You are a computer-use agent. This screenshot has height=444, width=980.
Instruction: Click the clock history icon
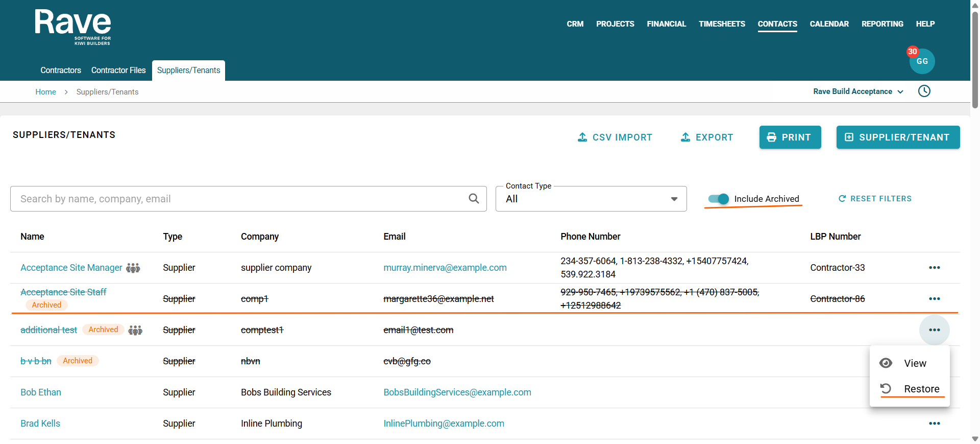pos(924,91)
